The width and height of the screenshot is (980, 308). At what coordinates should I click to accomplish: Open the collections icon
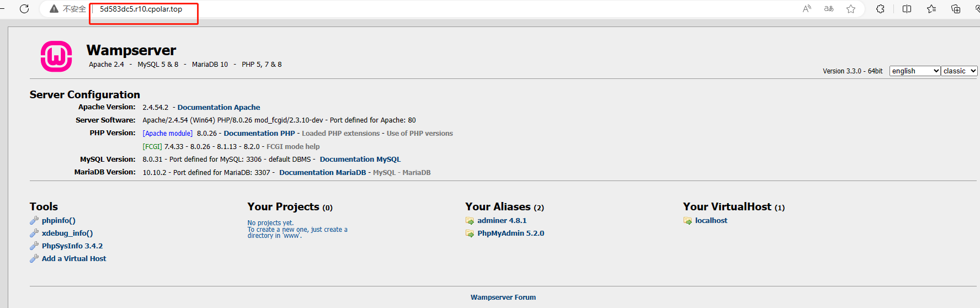(x=956, y=9)
